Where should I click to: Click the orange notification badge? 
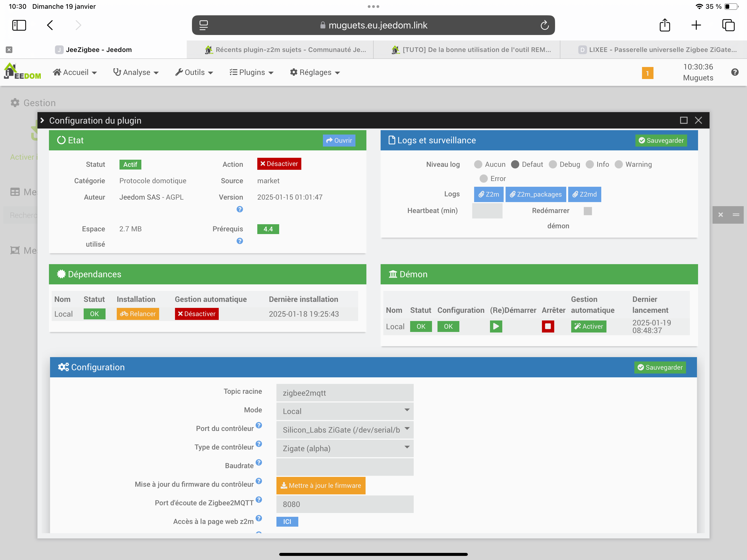point(647,73)
